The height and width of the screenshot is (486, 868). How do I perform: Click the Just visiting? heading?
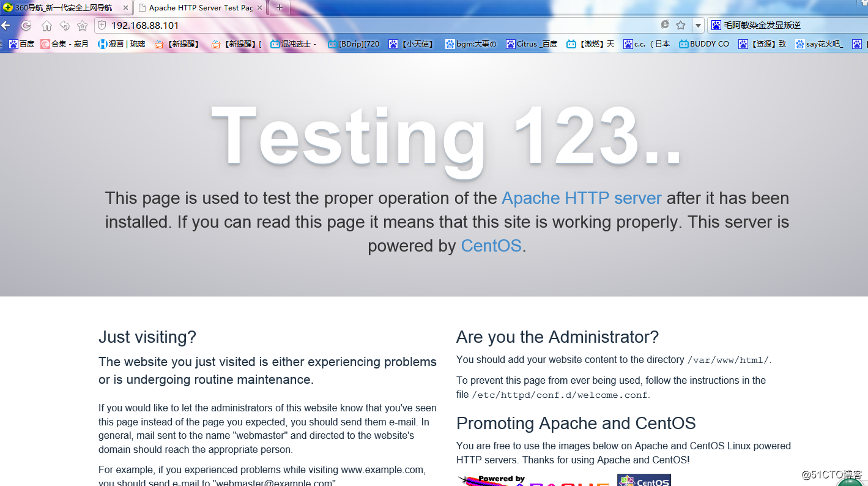tap(147, 337)
